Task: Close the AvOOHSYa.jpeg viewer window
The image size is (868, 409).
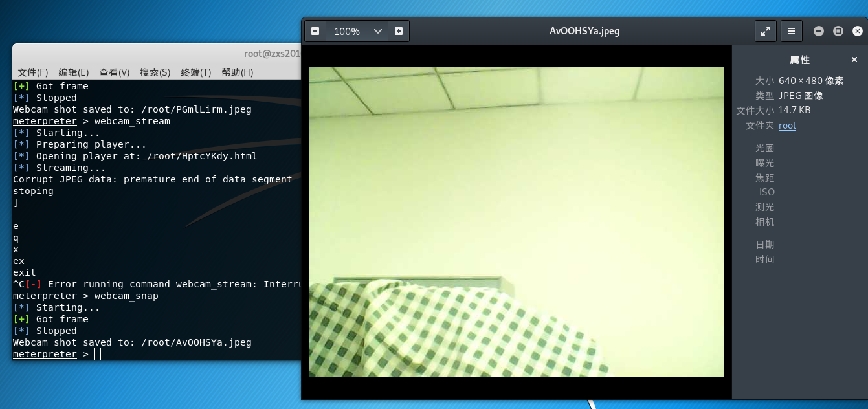Action: (x=858, y=31)
